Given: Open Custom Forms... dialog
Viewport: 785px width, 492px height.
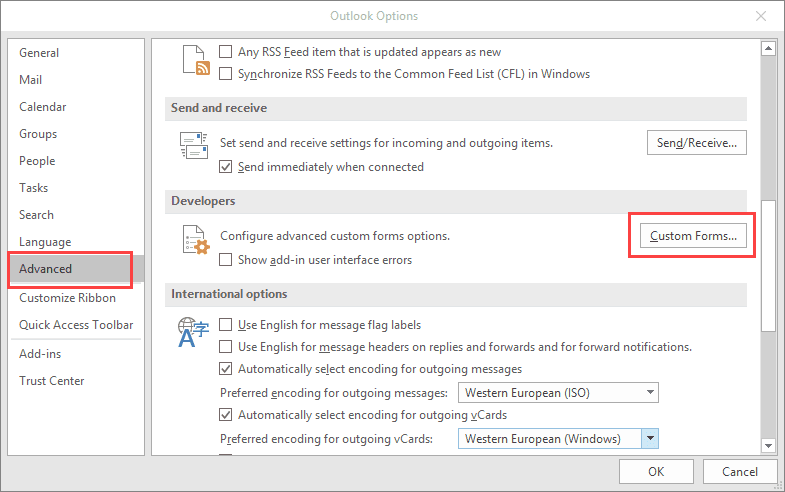Looking at the screenshot, I should [x=693, y=236].
